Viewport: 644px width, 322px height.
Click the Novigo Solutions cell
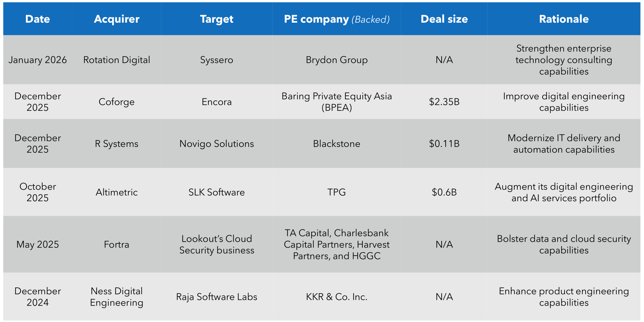[217, 144]
